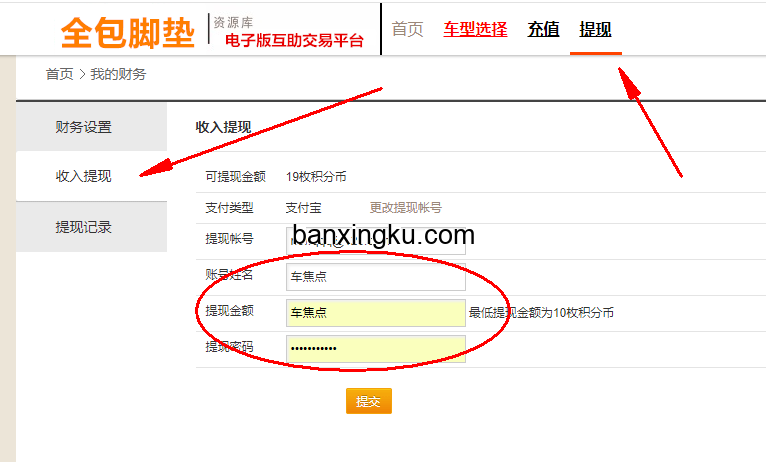Open the 财务设置 sidebar tab
The width and height of the screenshot is (766, 462).
91,127
